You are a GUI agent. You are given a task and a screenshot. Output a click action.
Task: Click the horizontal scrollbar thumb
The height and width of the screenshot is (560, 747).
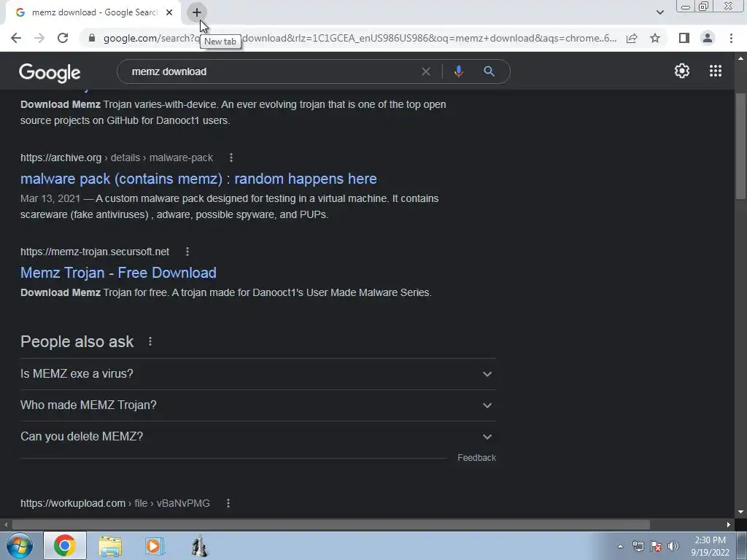tap(330, 524)
